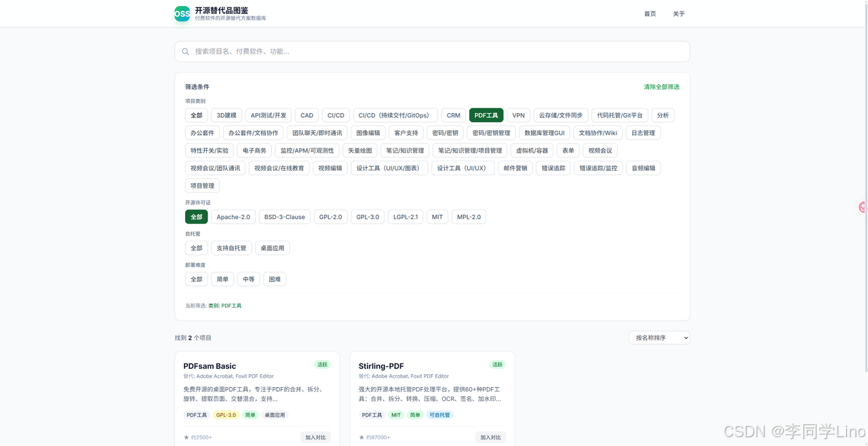Select the 代码托管/Git平台 category chip
This screenshot has width=868, height=446.
coord(620,115)
